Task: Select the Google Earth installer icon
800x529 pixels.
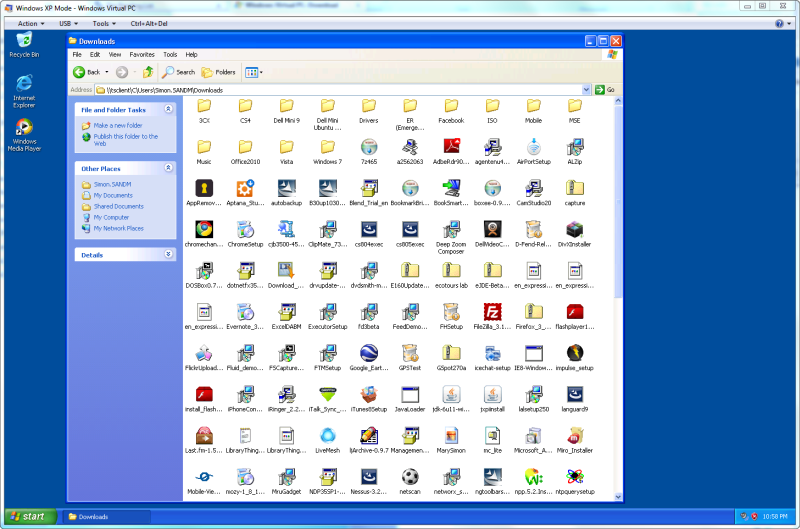Action: 368,353
